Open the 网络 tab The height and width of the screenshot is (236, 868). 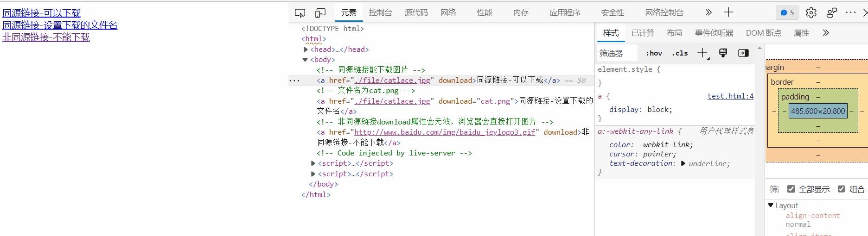[x=448, y=12]
